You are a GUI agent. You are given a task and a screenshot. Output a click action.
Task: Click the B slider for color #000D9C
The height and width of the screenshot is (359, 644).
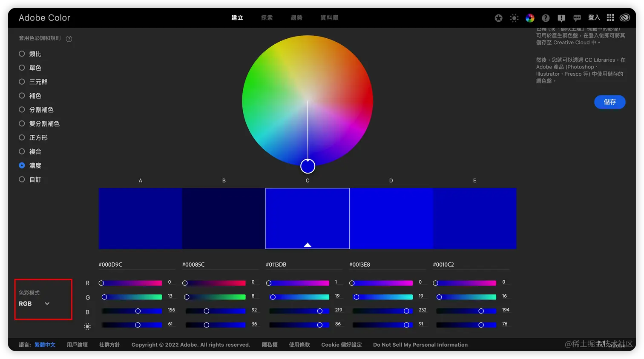click(132, 311)
